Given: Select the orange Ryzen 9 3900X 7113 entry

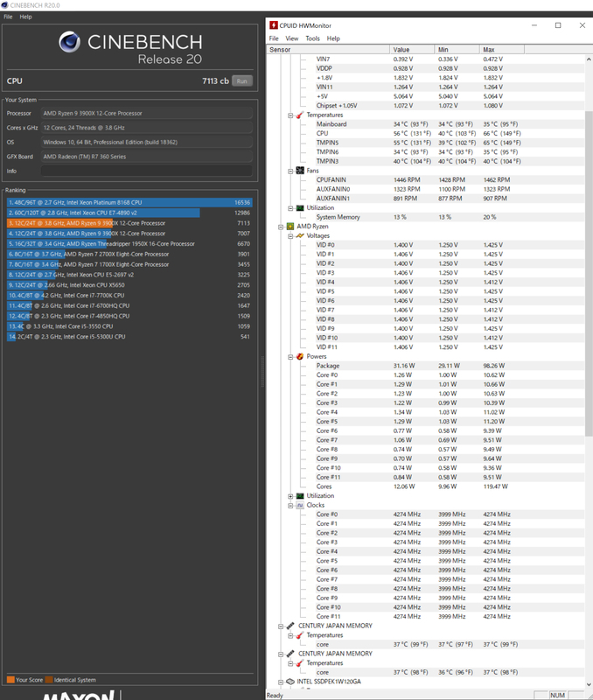Looking at the screenshot, I should click(129, 223).
